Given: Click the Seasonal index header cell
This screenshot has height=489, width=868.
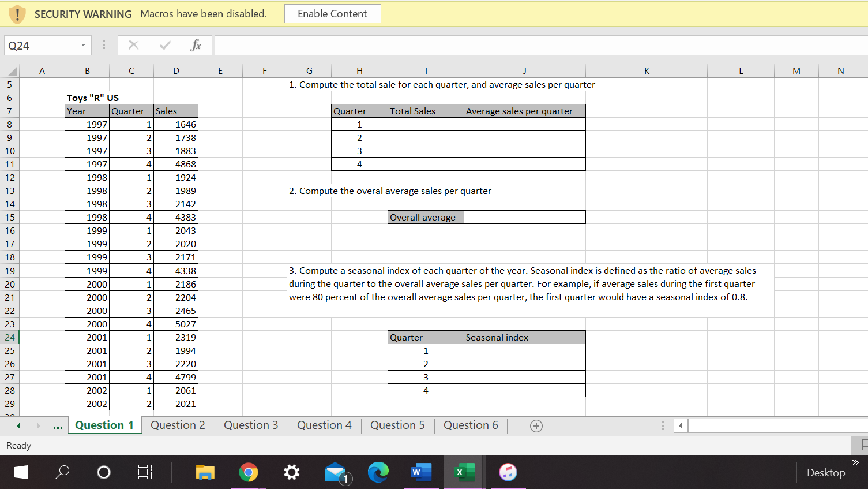Looking at the screenshot, I should (x=525, y=337).
